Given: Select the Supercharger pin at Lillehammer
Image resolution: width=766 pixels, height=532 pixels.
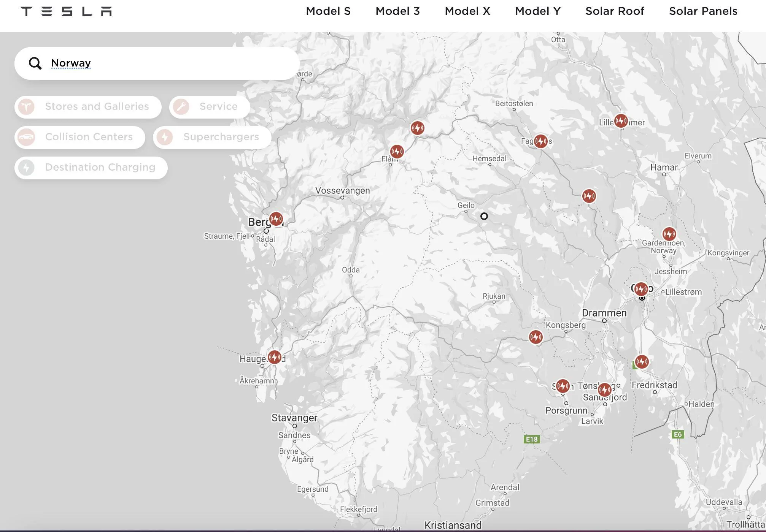Looking at the screenshot, I should coord(621,121).
